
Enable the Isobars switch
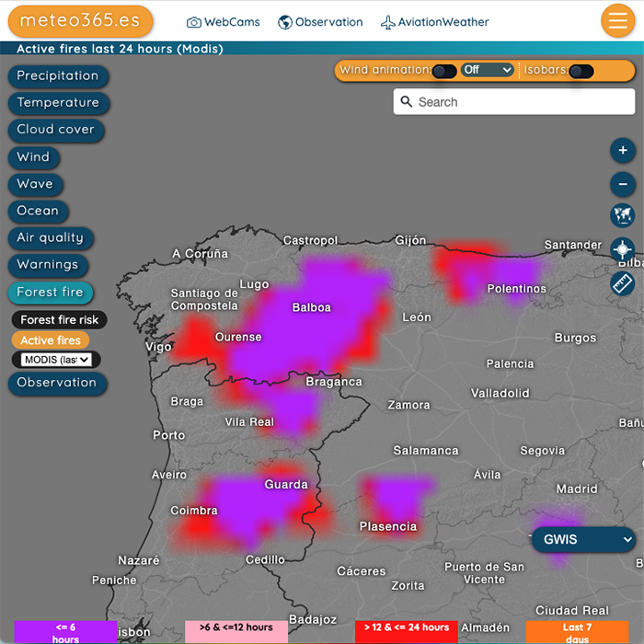581,71
